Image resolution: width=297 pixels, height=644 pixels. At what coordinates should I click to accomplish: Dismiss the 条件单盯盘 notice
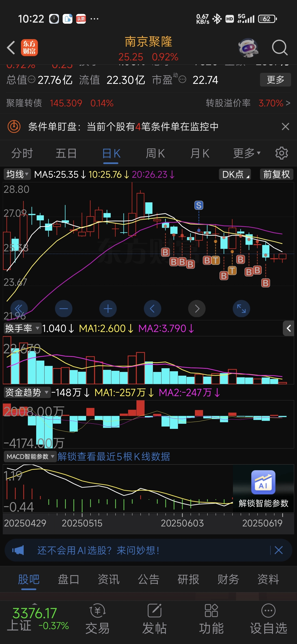tap(285, 126)
